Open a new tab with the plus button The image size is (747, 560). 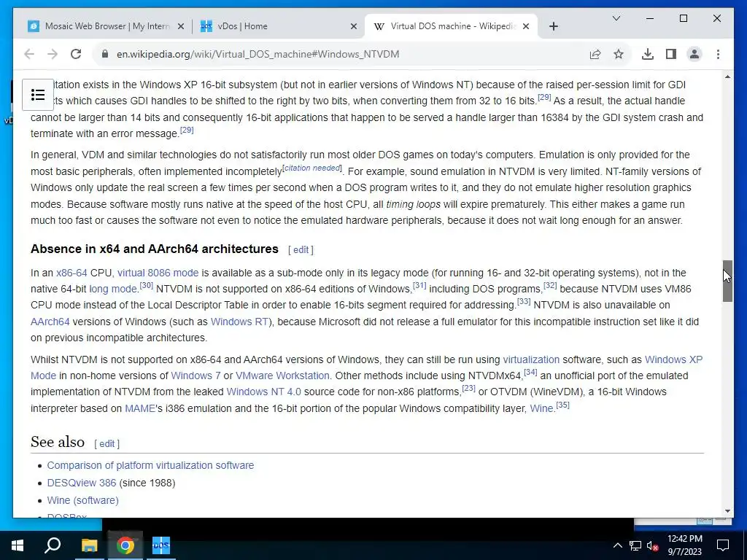(x=553, y=26)
